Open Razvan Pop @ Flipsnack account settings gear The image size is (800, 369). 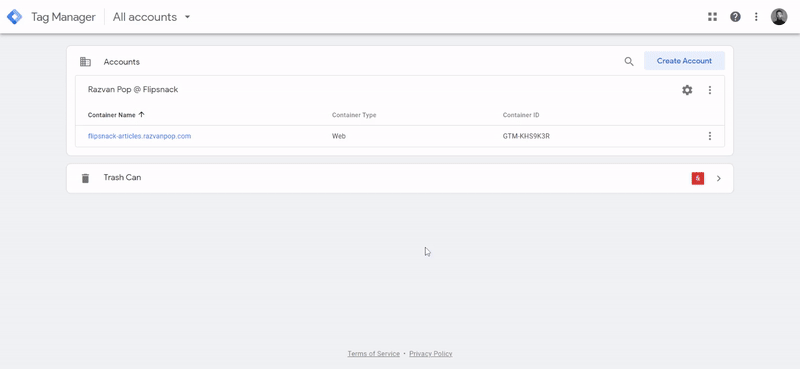tap(687, 90)
